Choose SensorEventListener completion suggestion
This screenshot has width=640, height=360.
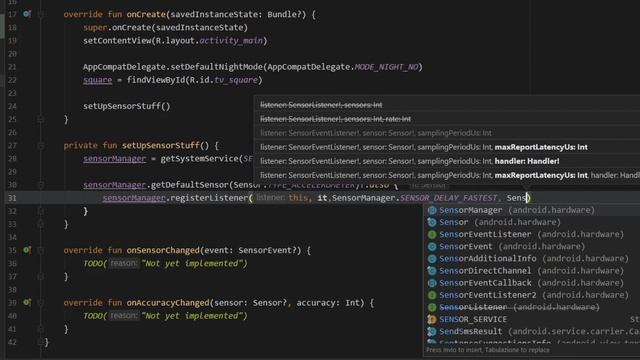[x=531, y=234]
